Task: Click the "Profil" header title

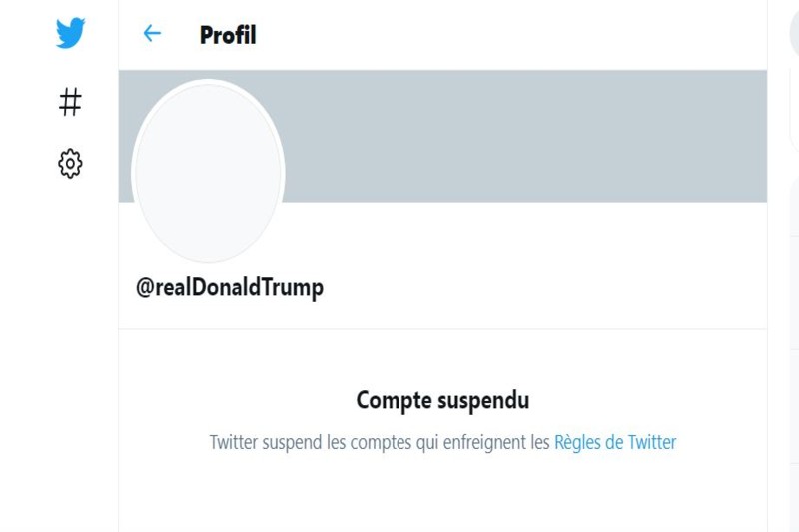Action: pyautogui.click(x=228, y=35)
